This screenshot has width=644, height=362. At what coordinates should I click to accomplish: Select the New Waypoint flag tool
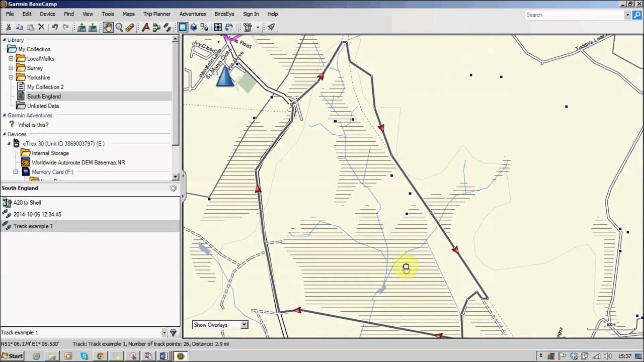click(x=146, y=27)
